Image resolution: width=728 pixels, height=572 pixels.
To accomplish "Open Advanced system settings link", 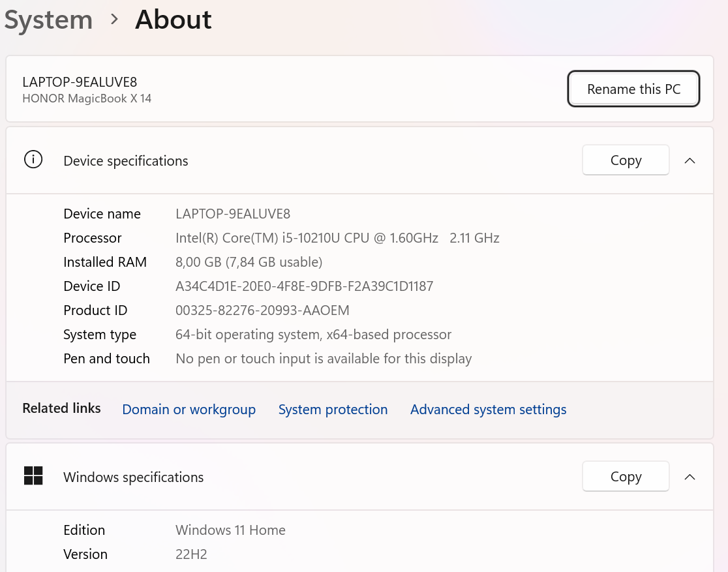I will pyautogui.click(x=488, y=409).
